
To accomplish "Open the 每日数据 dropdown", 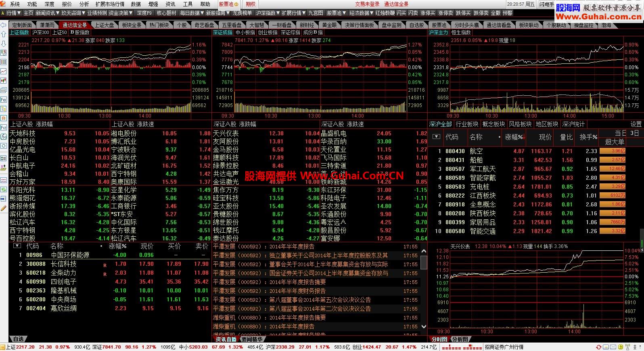I will pos(192,13).
